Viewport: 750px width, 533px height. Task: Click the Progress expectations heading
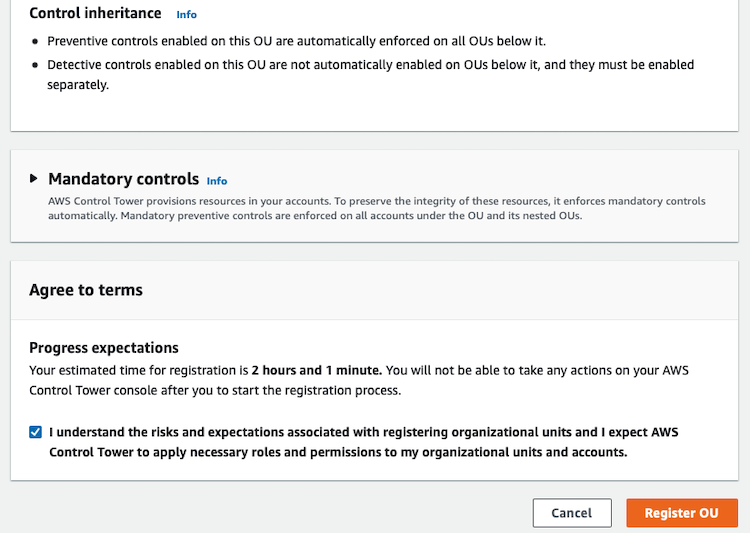[x=104, y=348]
